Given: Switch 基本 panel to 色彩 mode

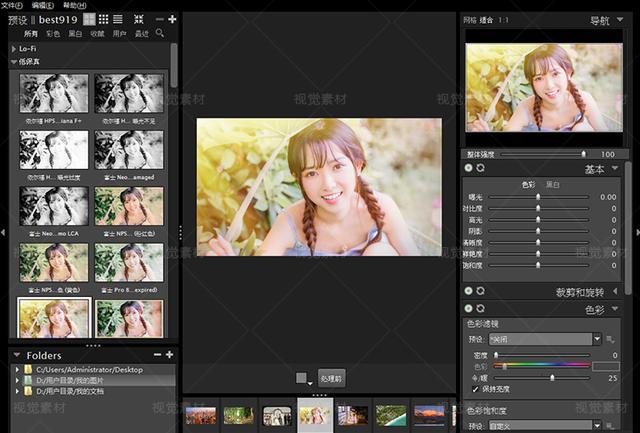Looking at the screenshot, I should tap(528, 185).
